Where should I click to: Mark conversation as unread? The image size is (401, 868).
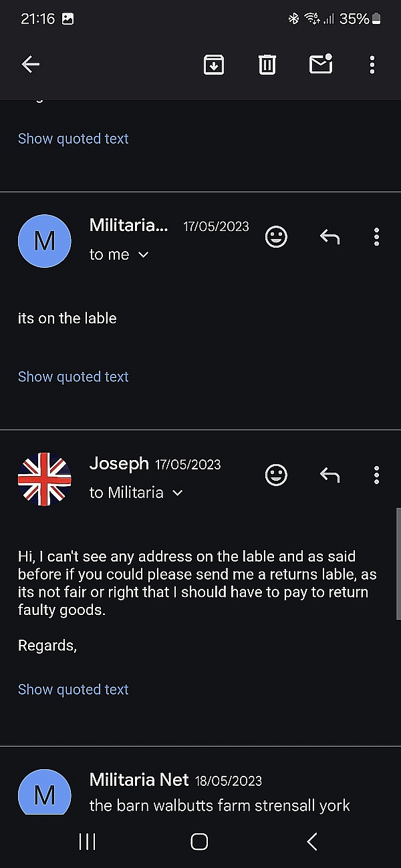point(321,64)
